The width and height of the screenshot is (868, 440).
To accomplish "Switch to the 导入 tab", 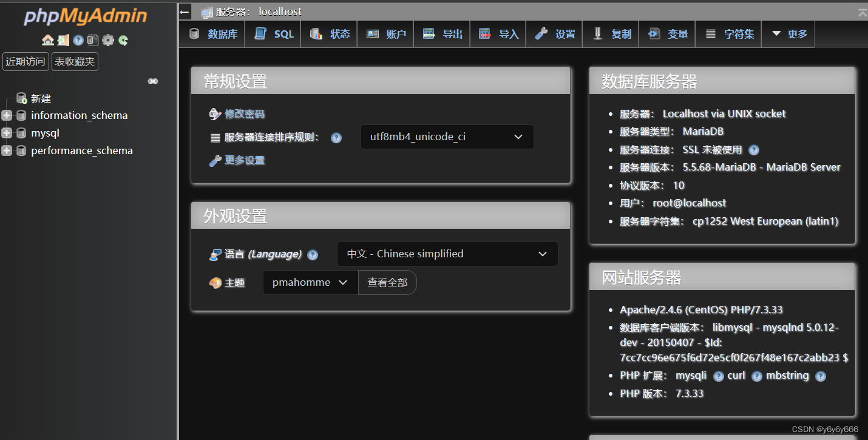I will tap(498, 34).
